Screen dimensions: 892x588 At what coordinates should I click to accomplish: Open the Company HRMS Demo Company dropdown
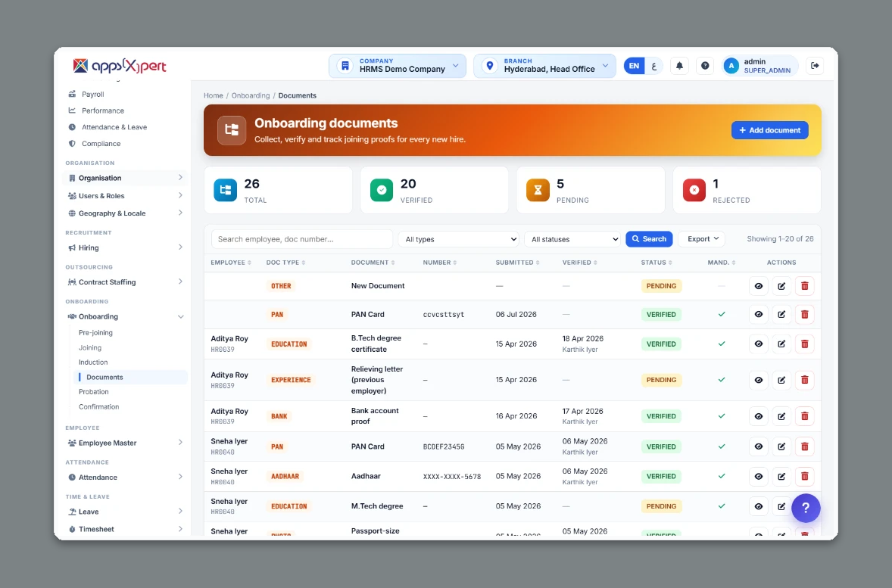click(x=398, y=66)
